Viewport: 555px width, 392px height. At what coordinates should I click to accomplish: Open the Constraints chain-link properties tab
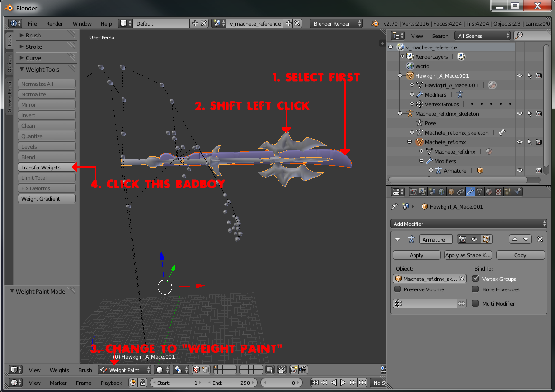pyautogui.click(x=461, y=192)
